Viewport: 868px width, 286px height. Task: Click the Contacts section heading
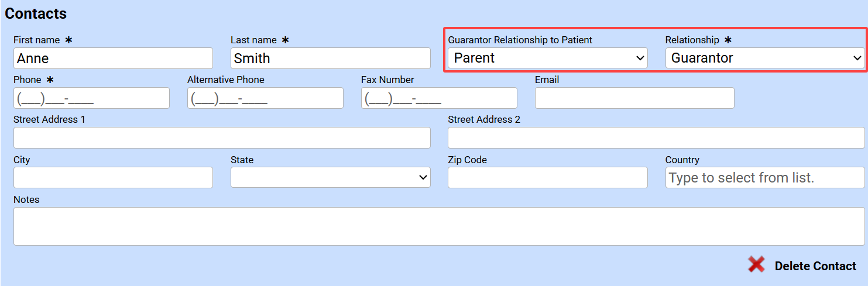coord(36,13)
